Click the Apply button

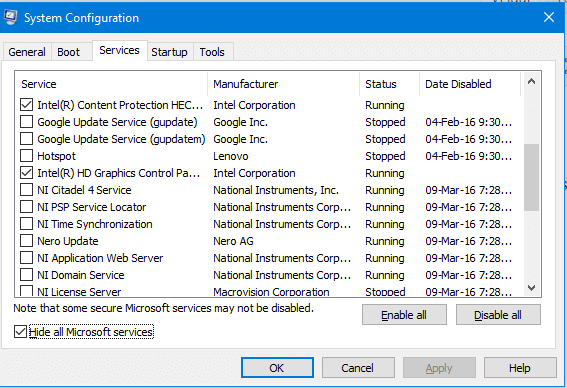coord(439,368)
